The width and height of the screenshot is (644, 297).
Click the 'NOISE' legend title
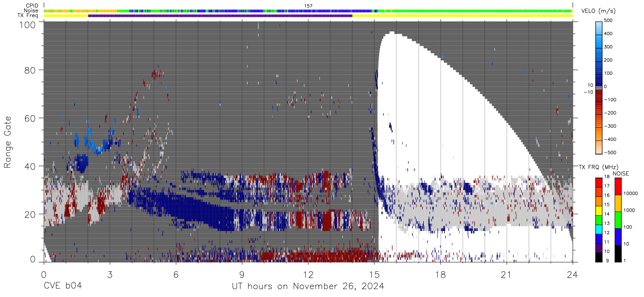click(x=621, y=173)
